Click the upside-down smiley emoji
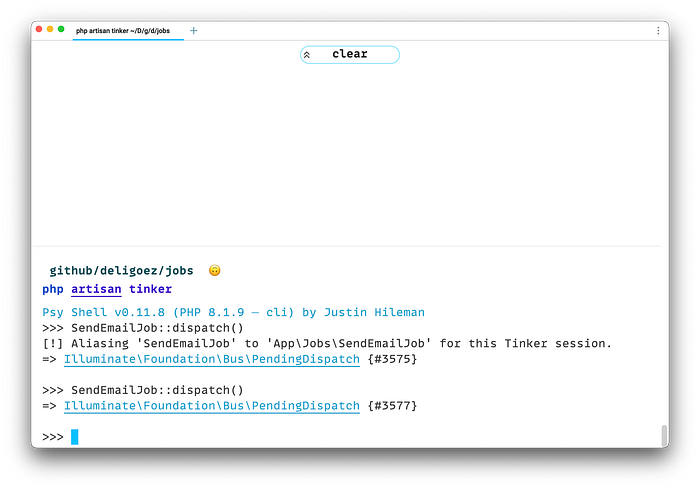Image resolution: width=700 pixels, height=489 pixels. tap(214, 271)
